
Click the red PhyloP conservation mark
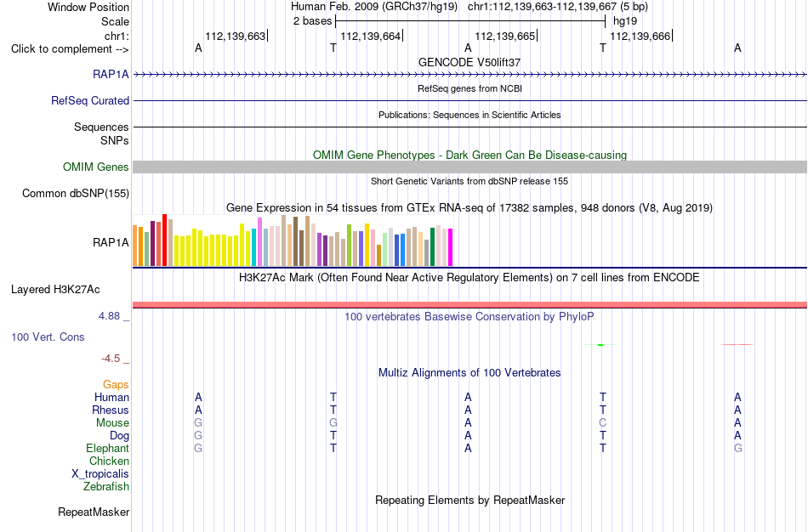737,344
